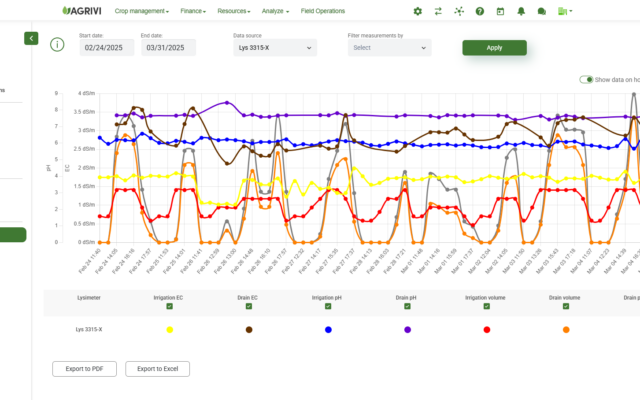
Task: Click orange Drain volume color dot
Action: click(x=566, y=330)
